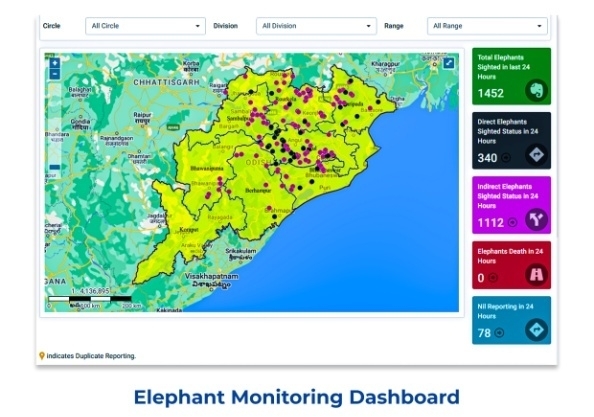The width and height of the screenshot is (594, 417).
Task: Click the small circle arrow next to 78
Action: click(500, 333)
